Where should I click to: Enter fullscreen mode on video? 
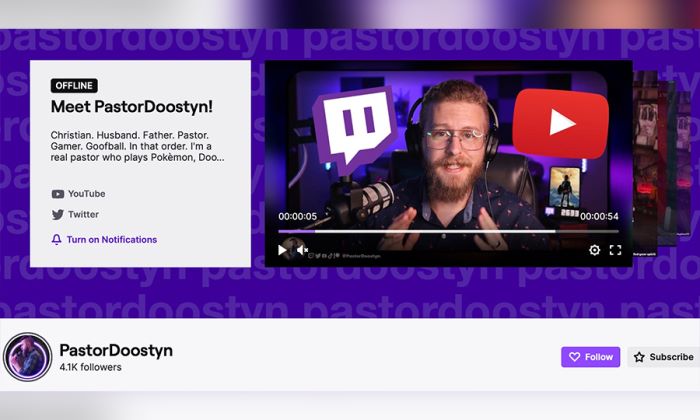click(x=615, y=250)
